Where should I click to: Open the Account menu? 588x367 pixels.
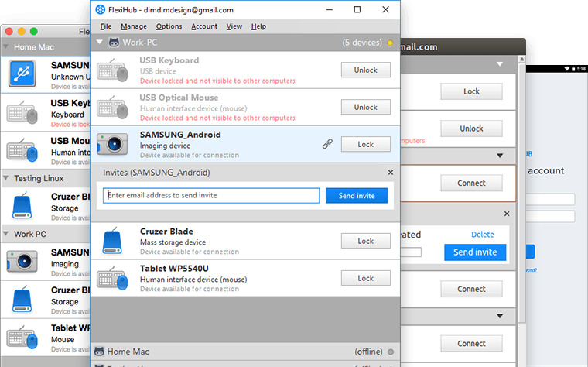pos(204,26)
